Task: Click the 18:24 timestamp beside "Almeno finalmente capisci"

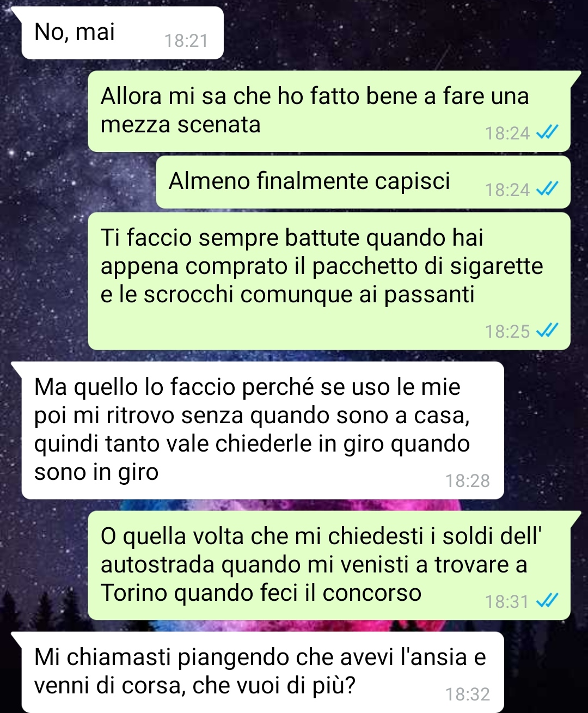Action: pyautogui.click(x=507, y=190)
